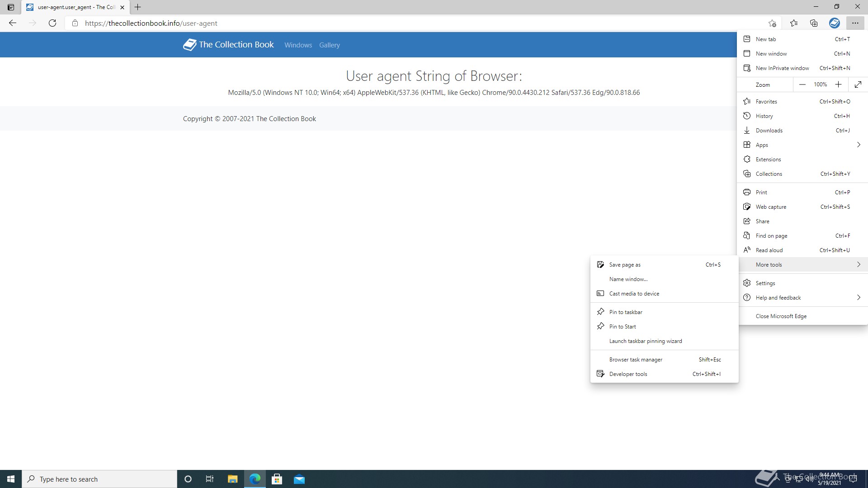868x488 pixels.
Task: Open Mail app from taskbar
Action: tap(299, 479)
